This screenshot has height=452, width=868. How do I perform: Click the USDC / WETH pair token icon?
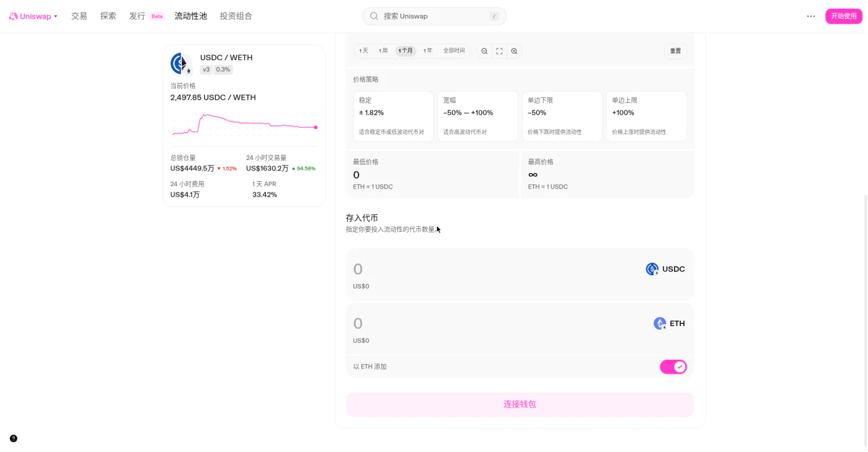tap(182, 64)
